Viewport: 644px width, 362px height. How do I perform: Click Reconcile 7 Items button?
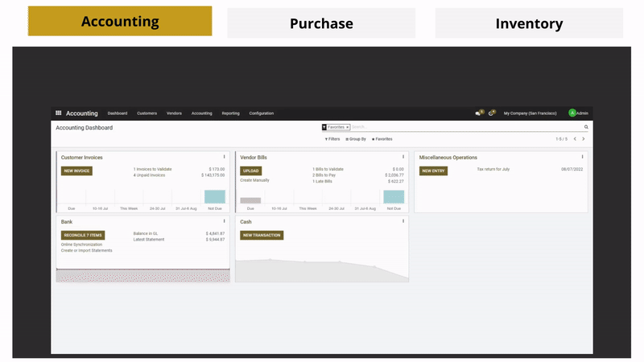tap(83, 235)
